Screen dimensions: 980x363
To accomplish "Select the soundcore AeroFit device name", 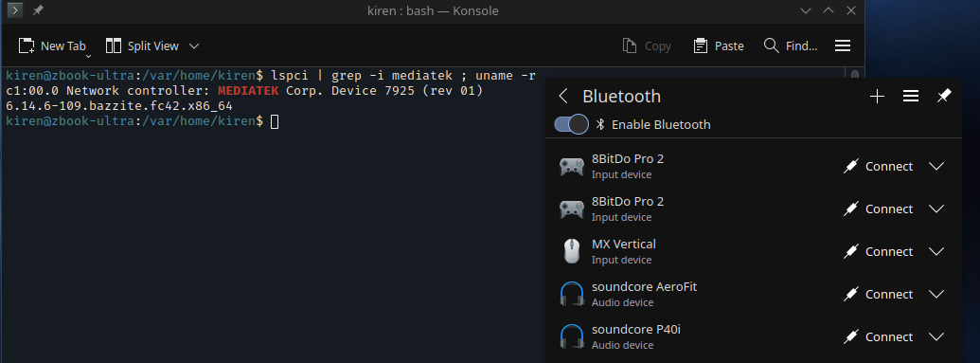I will point(645,286).
